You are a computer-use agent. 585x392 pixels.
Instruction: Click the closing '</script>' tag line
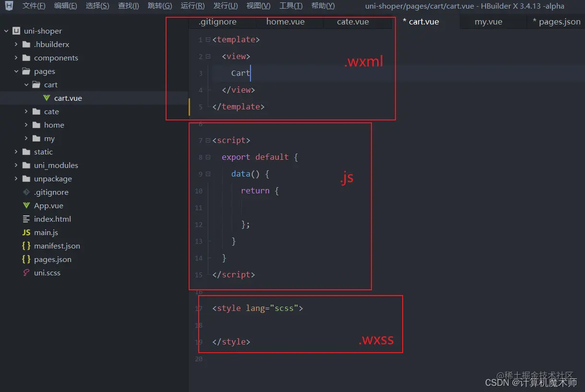(233, 274)
